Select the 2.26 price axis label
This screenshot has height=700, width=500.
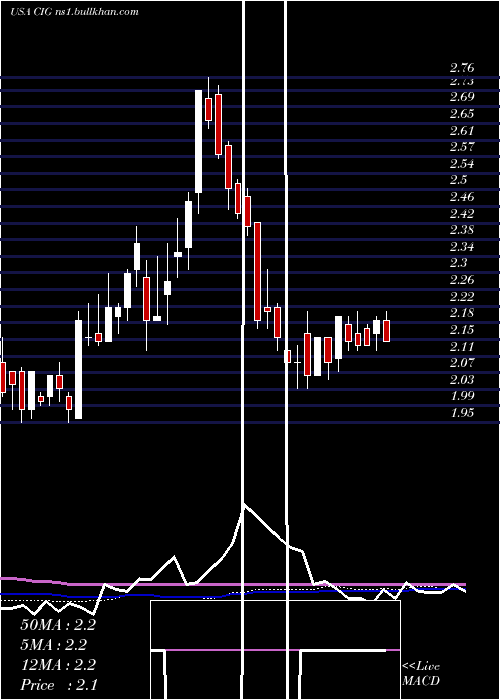coord(462,280)
